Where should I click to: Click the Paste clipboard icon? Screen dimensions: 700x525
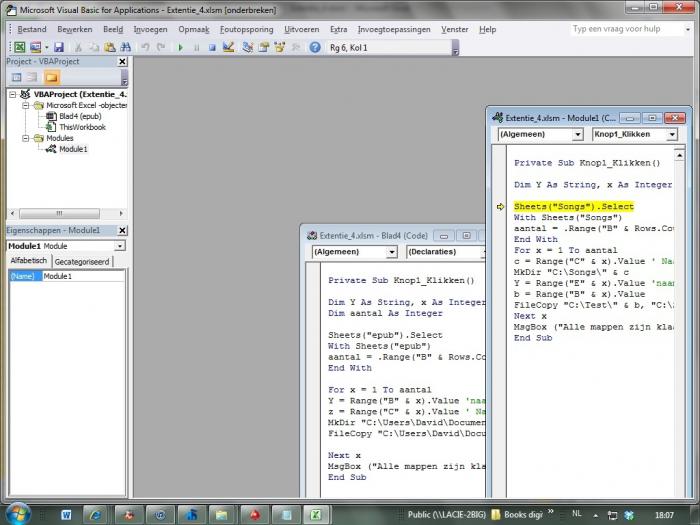pyautogui.click(x=110, y=47)
